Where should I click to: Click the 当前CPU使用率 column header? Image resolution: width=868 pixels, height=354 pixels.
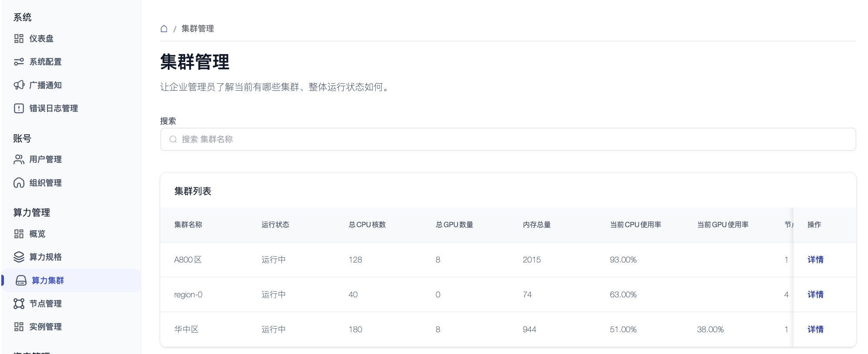[x=635, y=225]
